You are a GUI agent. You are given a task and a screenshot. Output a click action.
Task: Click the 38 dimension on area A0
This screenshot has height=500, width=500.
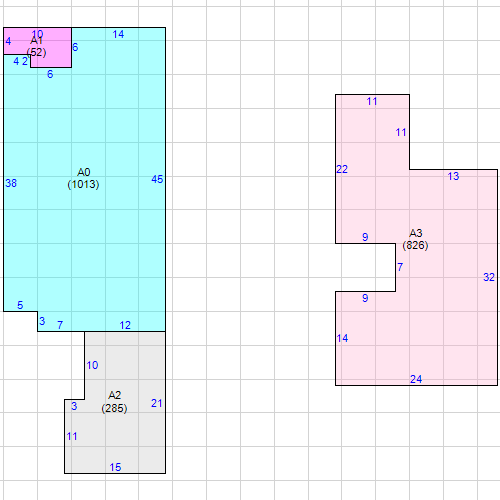coord(11,183)
